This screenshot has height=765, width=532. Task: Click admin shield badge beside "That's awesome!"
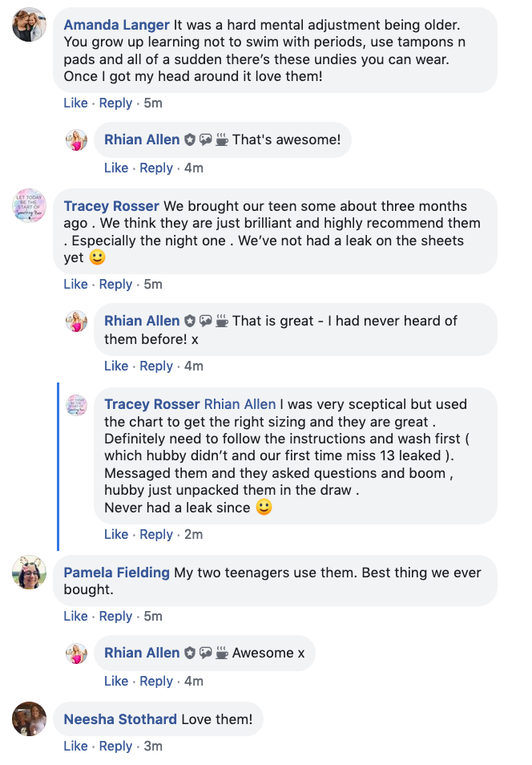click(x=190, y=140)
